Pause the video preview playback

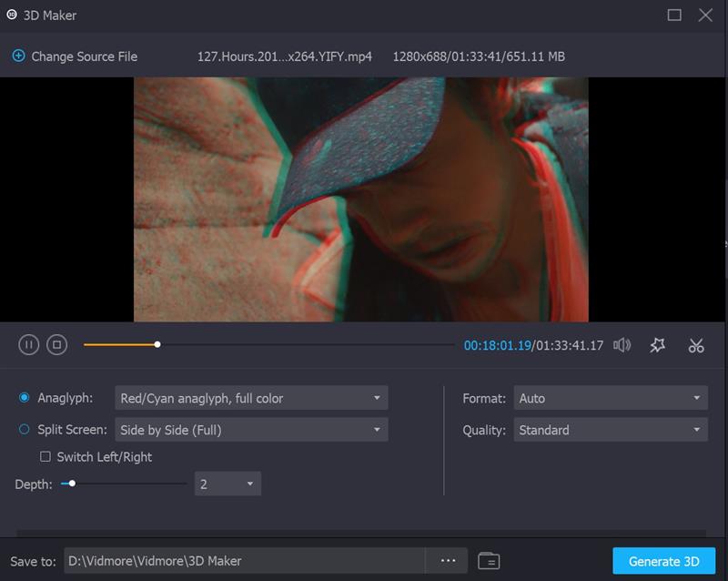[29, 345]
